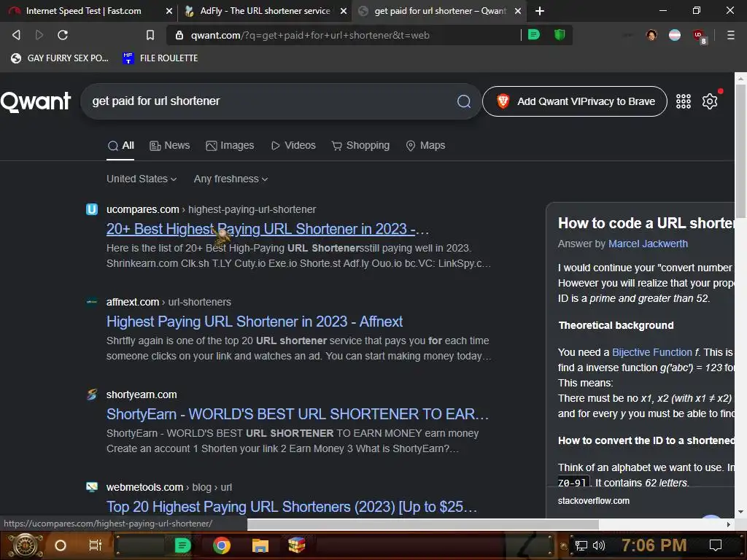Open the first bookmark in the bookmarks bar
747x560 pixels.
click(60, 58)
